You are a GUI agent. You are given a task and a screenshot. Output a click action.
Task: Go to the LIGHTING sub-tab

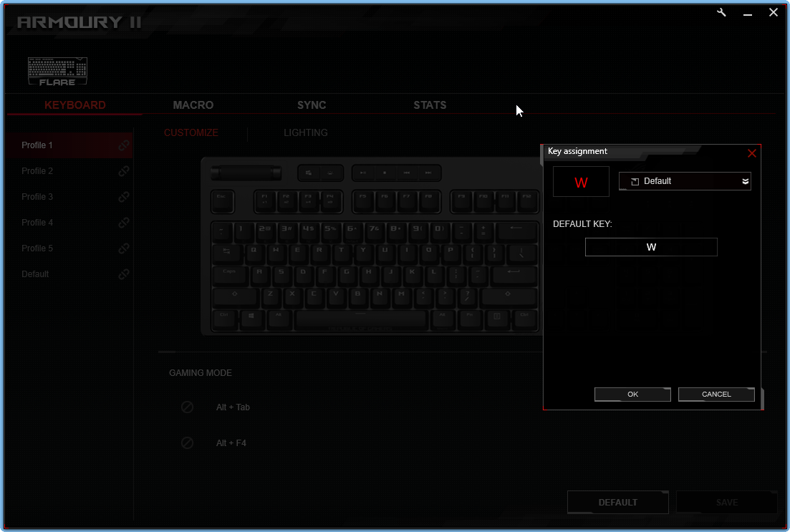click(x=306, y=132)
